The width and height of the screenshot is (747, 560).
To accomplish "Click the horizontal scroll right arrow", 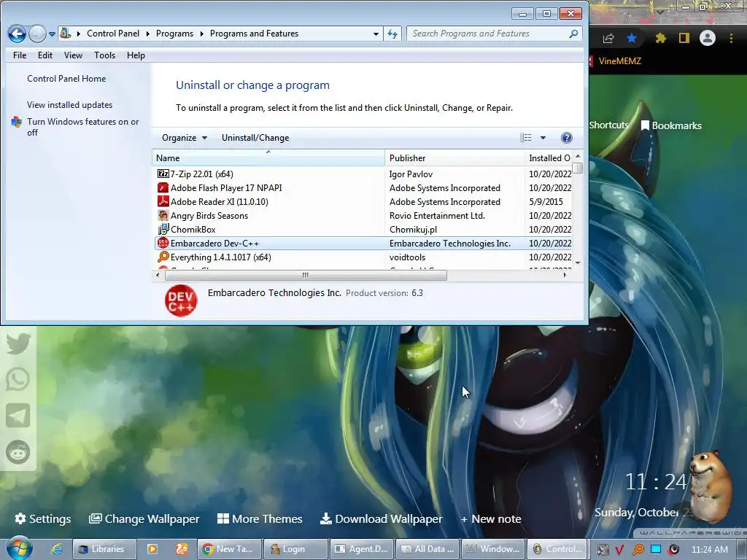I will pyautogui.click(x=565, y=275).
